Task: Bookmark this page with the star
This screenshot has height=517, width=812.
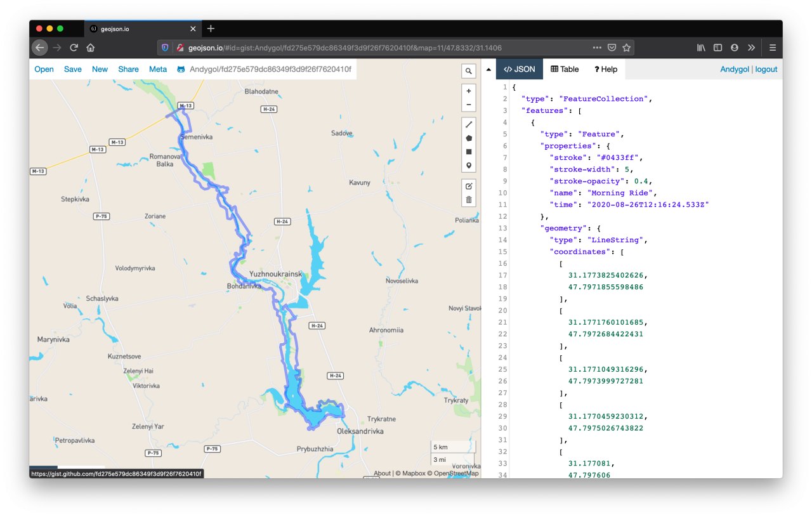Action: pos(626,48)
